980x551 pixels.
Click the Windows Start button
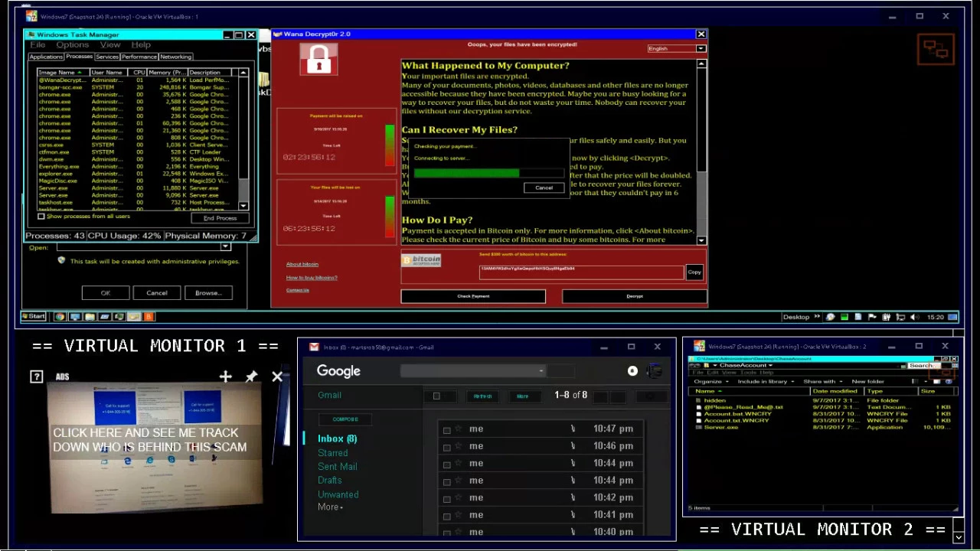34,317
